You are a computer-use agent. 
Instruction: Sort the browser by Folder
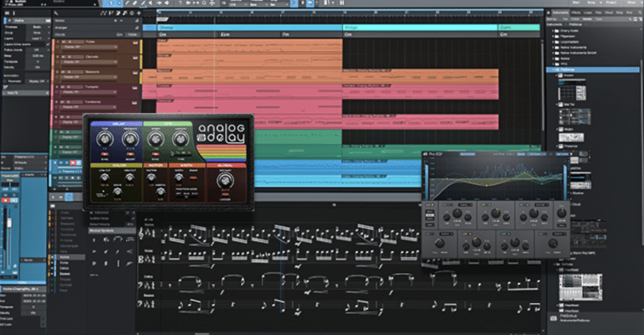pyautogui.click(x=575, y=19)
